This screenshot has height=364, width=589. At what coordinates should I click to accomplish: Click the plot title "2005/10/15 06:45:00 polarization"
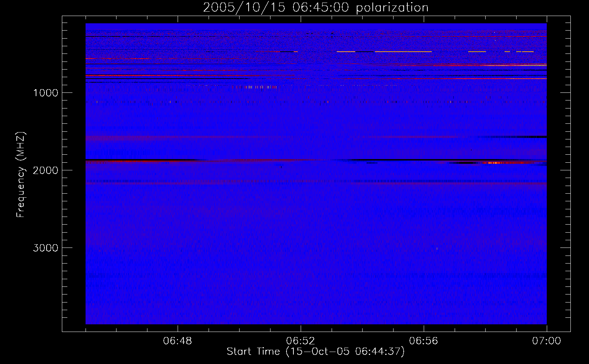coord(316,8)
